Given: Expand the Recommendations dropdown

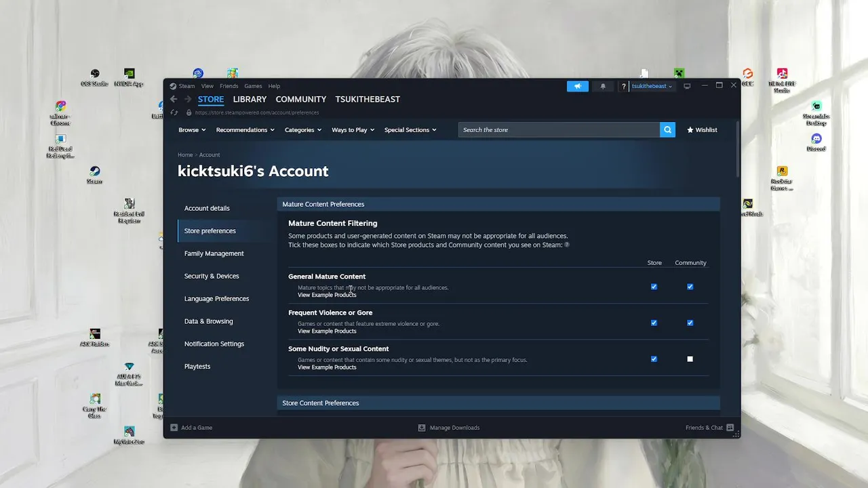Looking at the screenshot, I should (x=245, y=129).
